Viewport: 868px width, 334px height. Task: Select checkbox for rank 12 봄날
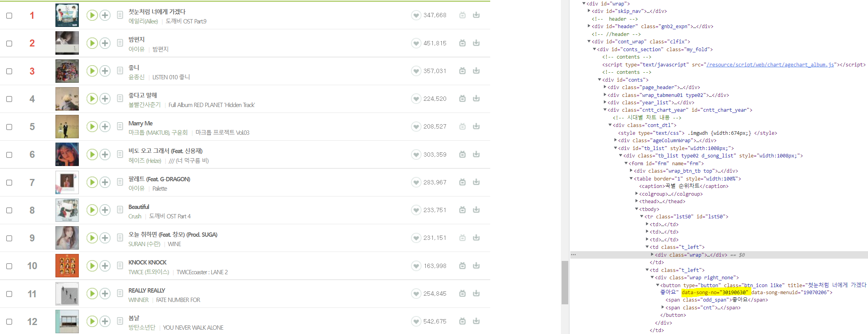point(9,321)
